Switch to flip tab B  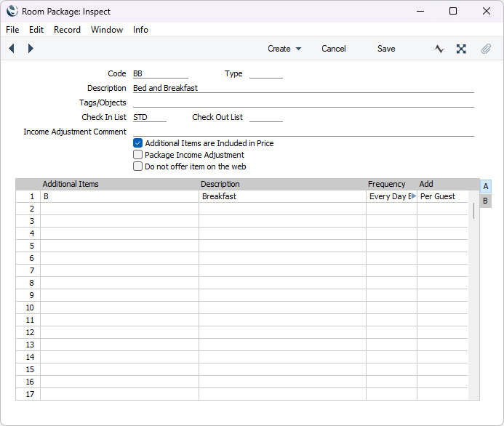486,201
